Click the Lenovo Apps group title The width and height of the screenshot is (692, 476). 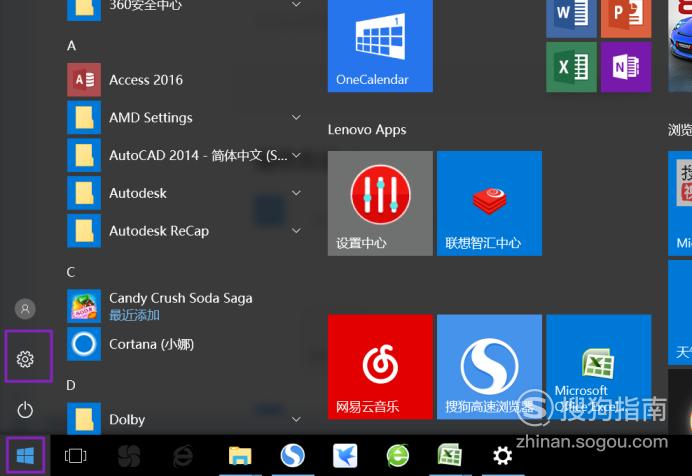click(367, 130)
